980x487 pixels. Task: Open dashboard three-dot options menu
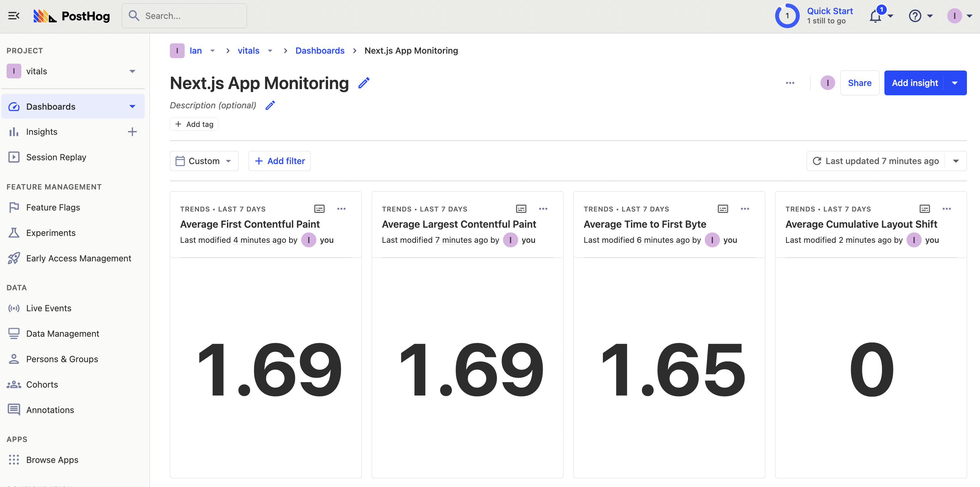click(x=790, y=83)
